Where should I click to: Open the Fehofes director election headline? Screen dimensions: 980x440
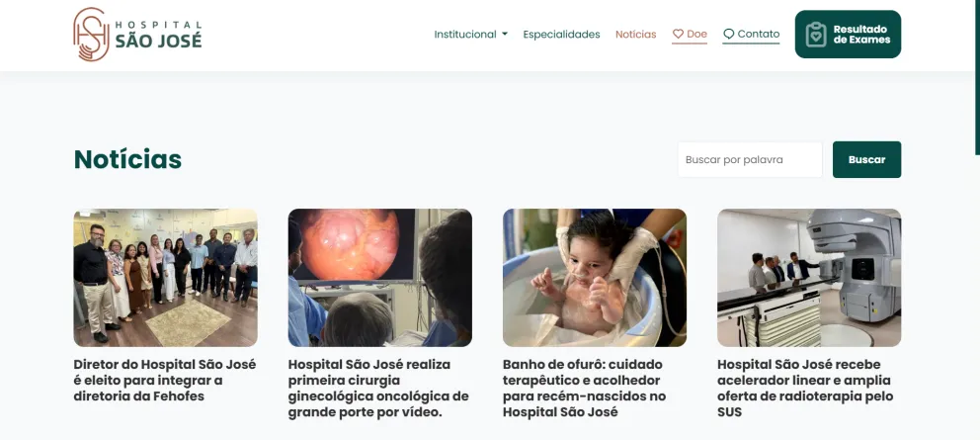(165, 380)
